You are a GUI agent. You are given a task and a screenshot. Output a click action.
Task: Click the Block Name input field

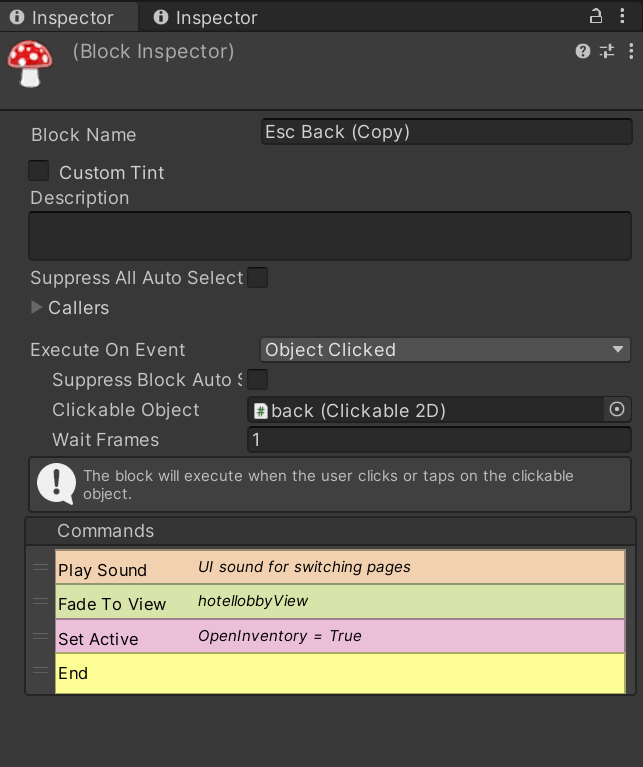[446, 132]
